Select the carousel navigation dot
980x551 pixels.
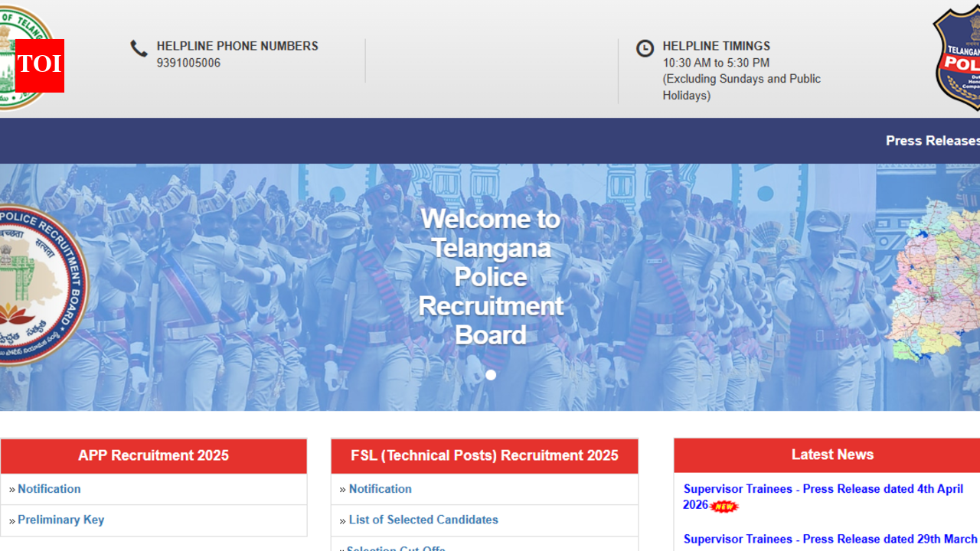(x=491, y=375)
